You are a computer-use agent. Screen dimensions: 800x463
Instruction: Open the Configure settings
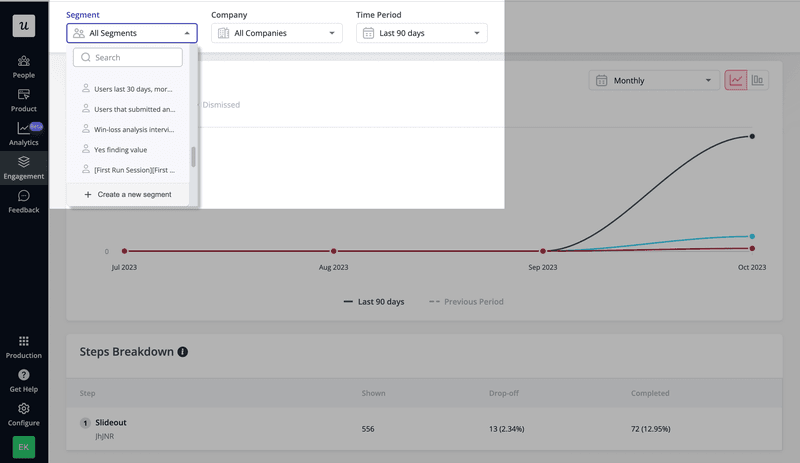pos(23,415)
